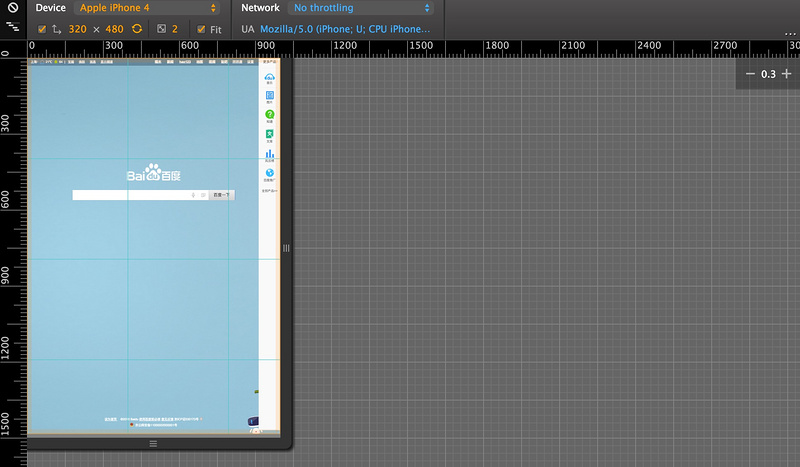The height and width of the screenshot is (467, 800).
Task: Click the plus zoom-in button
Action: click(x=787, y=74)
